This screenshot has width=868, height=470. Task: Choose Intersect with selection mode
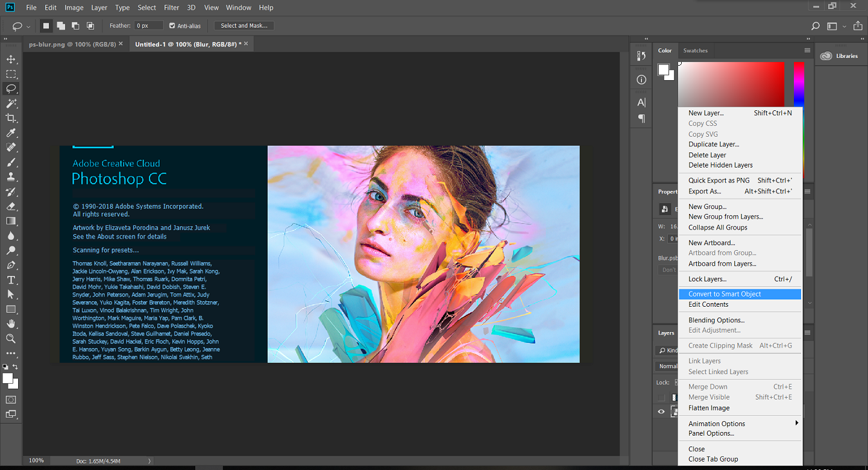tap(90, 26)
